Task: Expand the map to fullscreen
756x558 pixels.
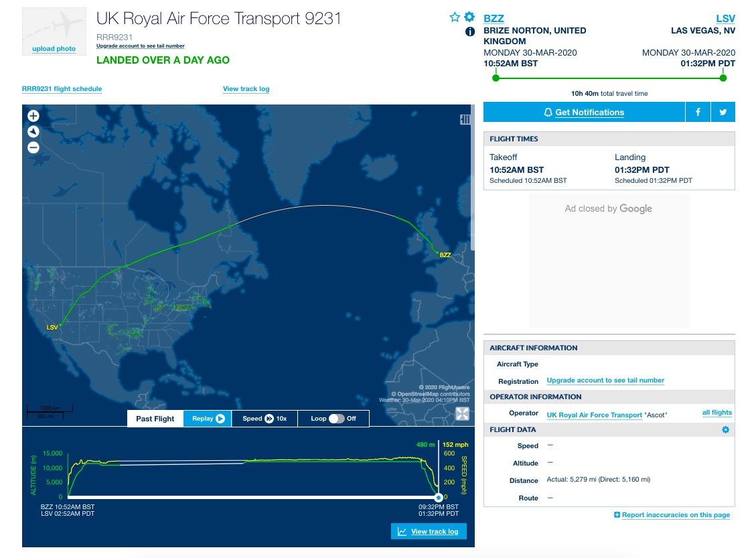Action: 462,414
